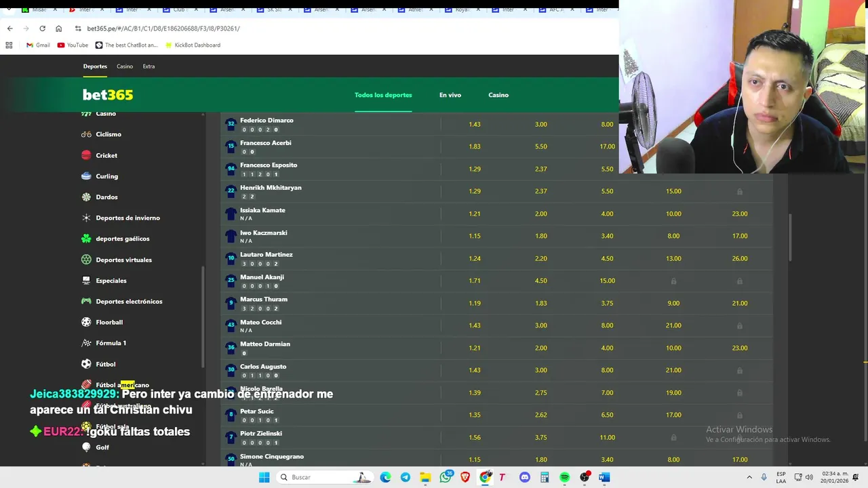868x488 pixels.
Task: Open the deportes gaélicos clover icon
Action: click(x=86, y=239)
